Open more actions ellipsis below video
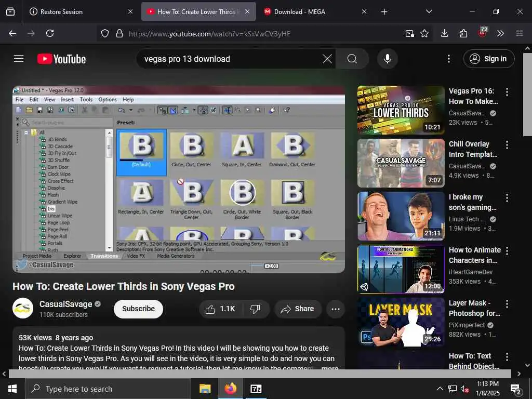 (336, 309)
